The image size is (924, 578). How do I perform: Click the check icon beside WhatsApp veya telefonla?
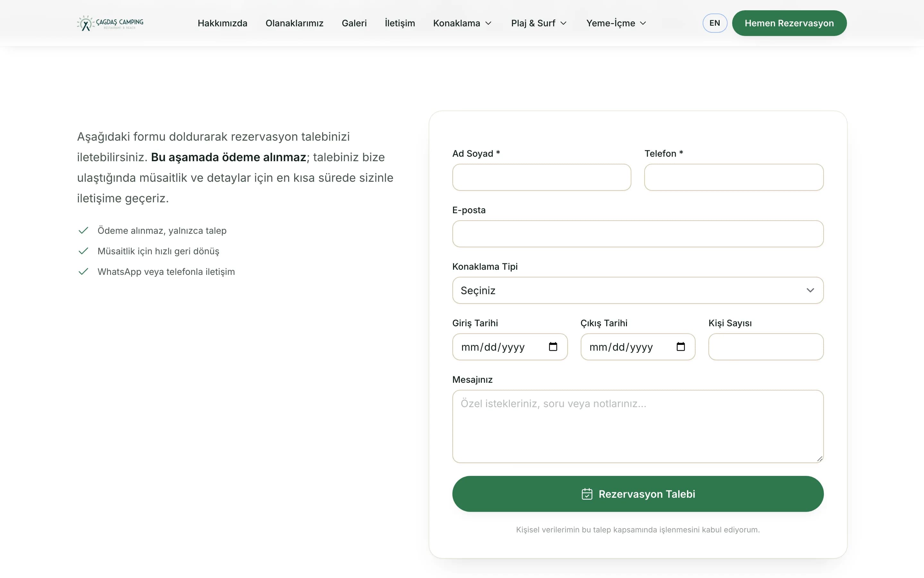click(83, 271)
